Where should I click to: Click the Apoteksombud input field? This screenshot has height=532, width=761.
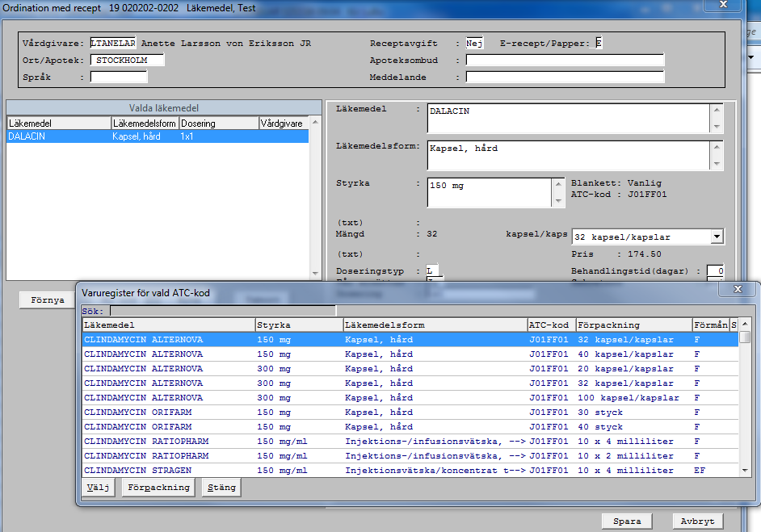coord(565,60)
